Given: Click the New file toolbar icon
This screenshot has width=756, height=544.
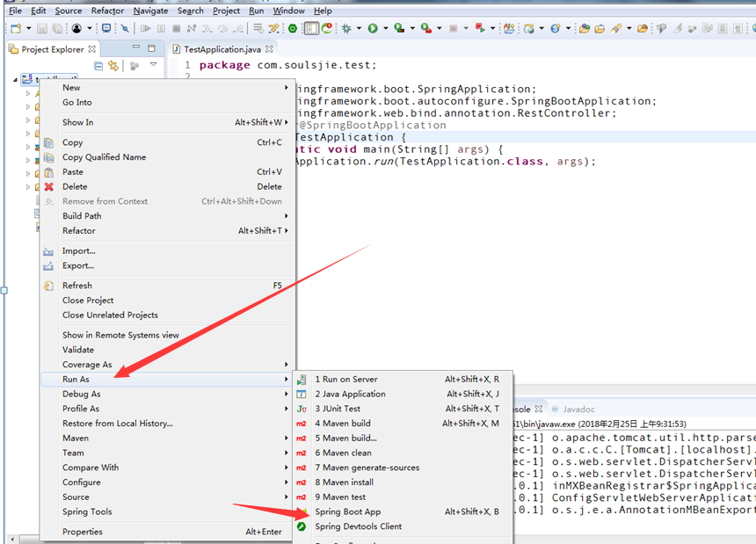Looking at the screenshot, I should coord(16,29).
